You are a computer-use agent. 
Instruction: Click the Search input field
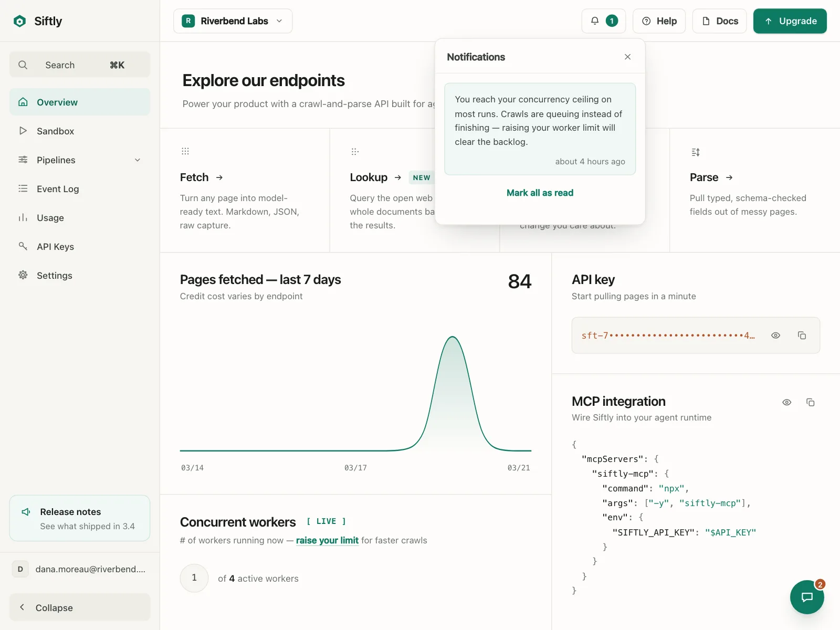pos(80,65)
